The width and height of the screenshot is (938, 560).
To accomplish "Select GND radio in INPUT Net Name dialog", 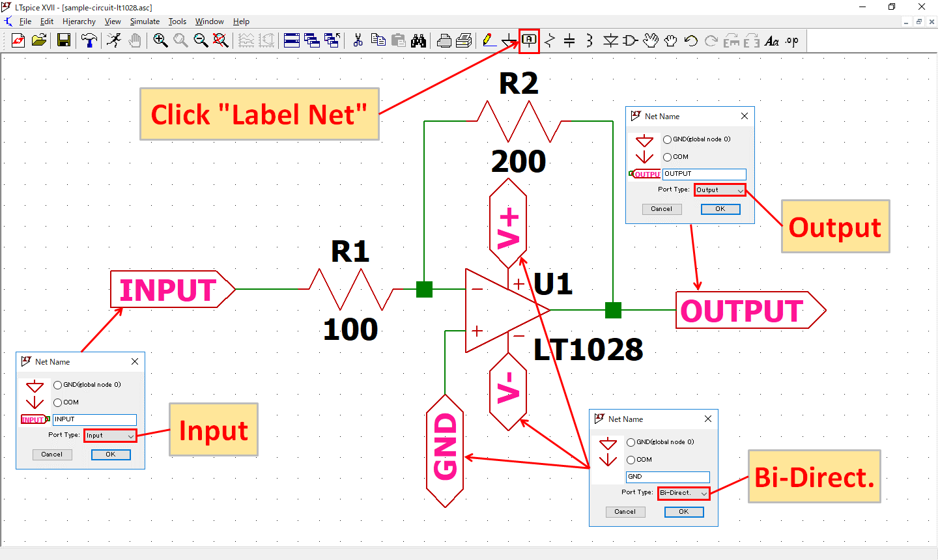I will click(57, 385).
